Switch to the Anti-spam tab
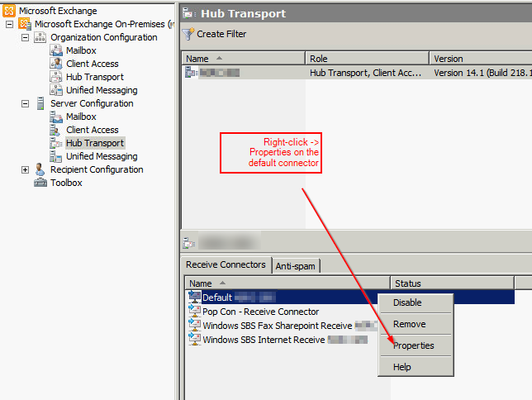The width and height of the screenshot is (532, 400). click(296, 266)
